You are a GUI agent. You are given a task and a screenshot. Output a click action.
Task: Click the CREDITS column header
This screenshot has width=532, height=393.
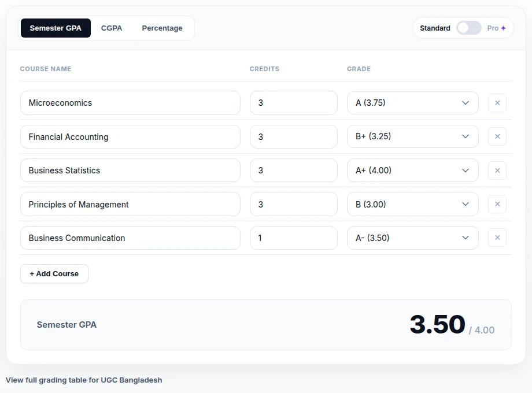pyautogui.click(x=264, y=69)
